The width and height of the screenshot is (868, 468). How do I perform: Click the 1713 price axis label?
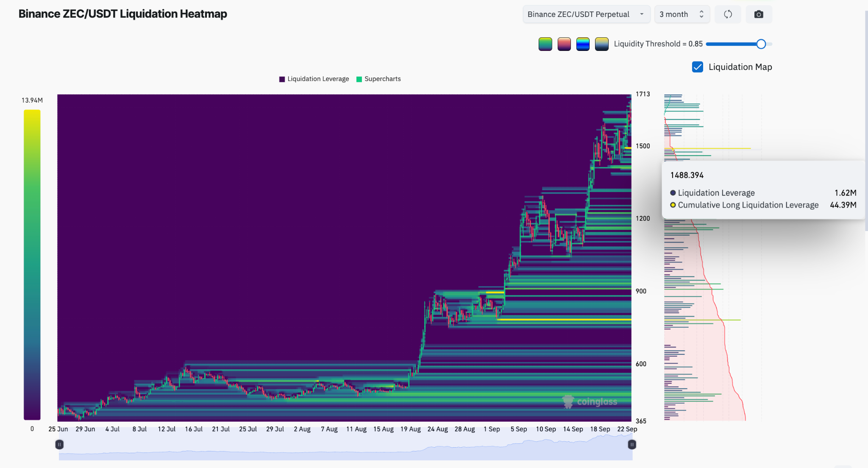[643, 94]
